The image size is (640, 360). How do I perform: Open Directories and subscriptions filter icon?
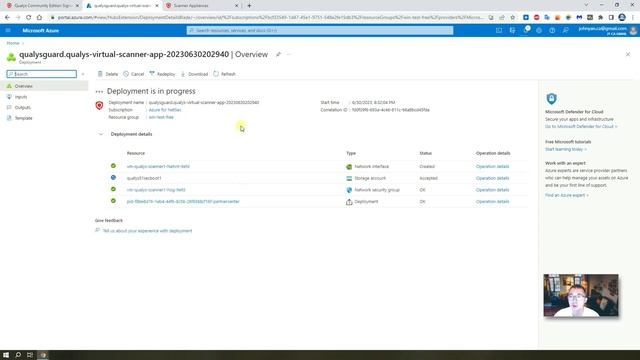click(x=512, y=30)
